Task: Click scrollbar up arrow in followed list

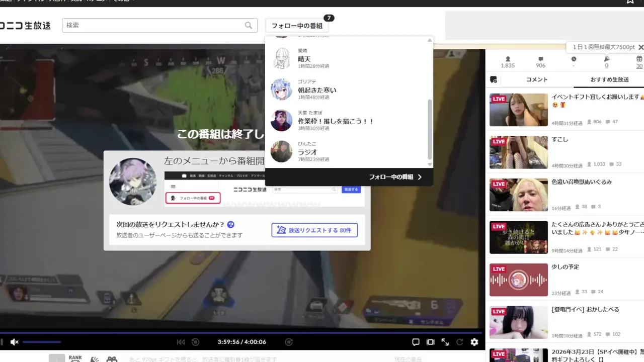Action: (x=430, y=40)
